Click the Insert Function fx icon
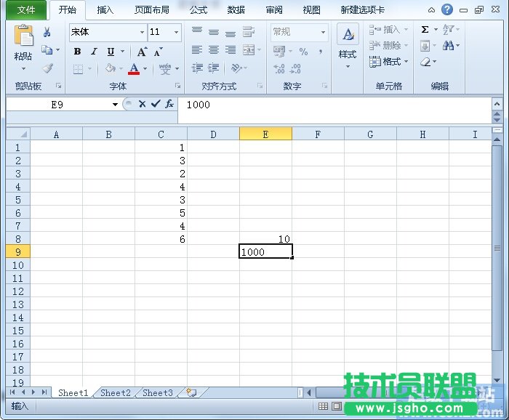 tap(169, 105)
